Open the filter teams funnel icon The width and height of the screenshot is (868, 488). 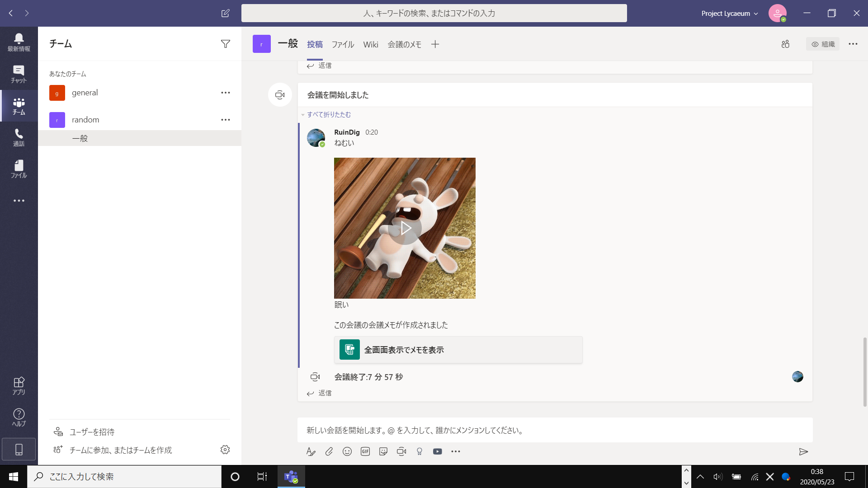[225, 44]
